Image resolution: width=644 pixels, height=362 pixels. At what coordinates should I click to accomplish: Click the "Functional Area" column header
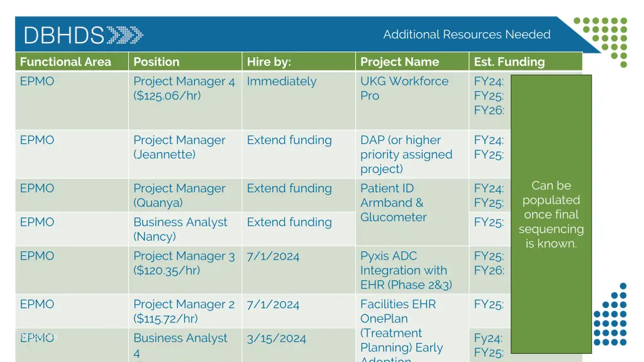(65, 62)
